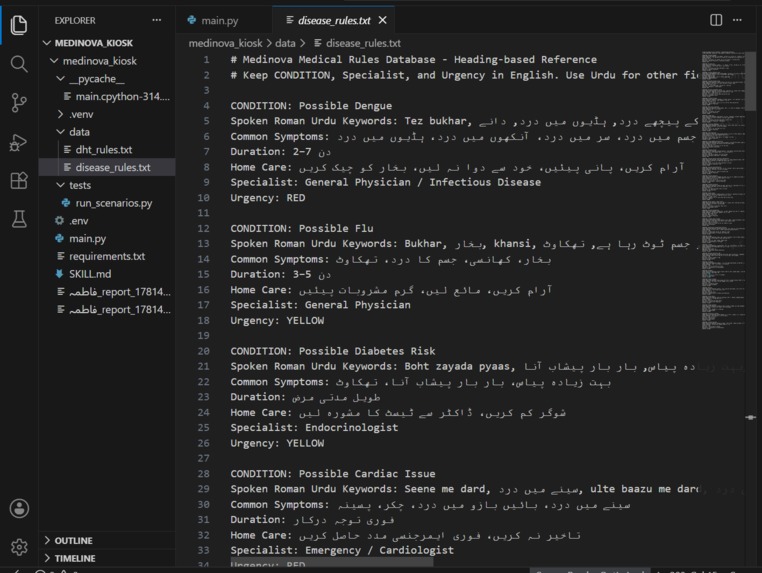Split the editor to the right
This screenshot has width=762, height=573.
(716, 20)
